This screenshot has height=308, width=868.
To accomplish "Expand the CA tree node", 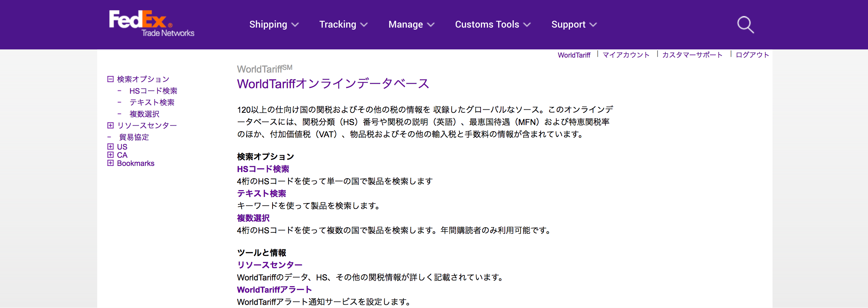I will pyautogui.click(x=111, y=155).
